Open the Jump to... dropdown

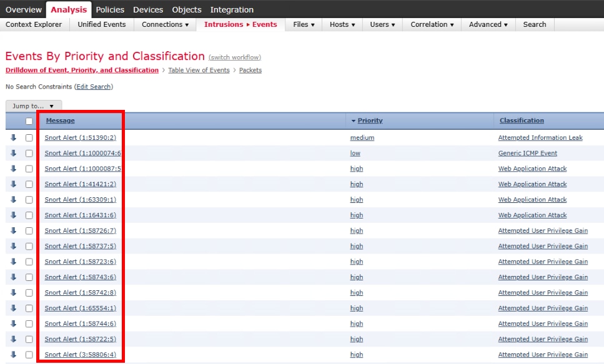tap(34, 106)
